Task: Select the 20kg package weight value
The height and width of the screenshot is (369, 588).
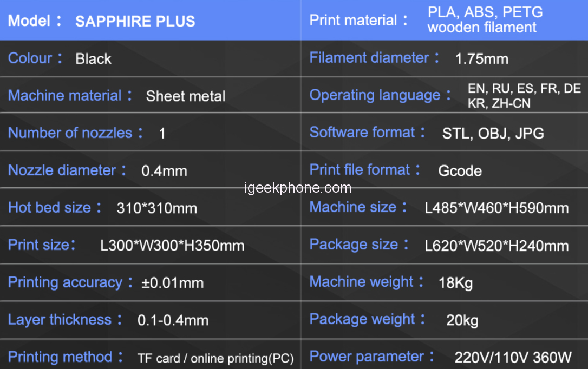Action: [462, 320]
